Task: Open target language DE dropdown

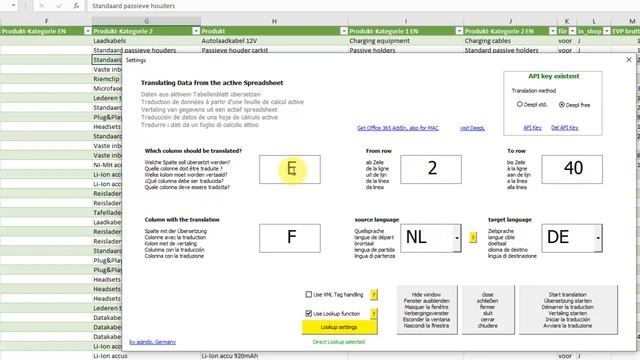Action: coord(598,238)
